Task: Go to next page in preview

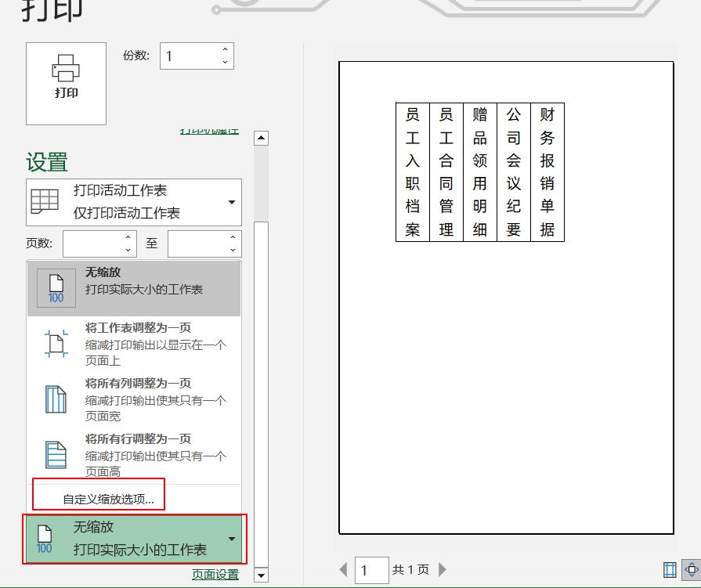Action: click(x=443, y=569)
